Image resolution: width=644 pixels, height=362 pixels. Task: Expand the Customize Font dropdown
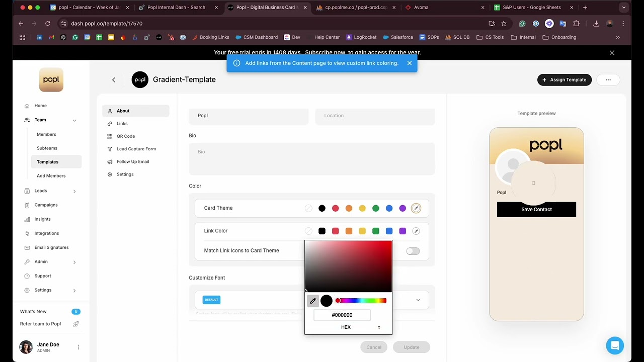(x=418, y=300)
